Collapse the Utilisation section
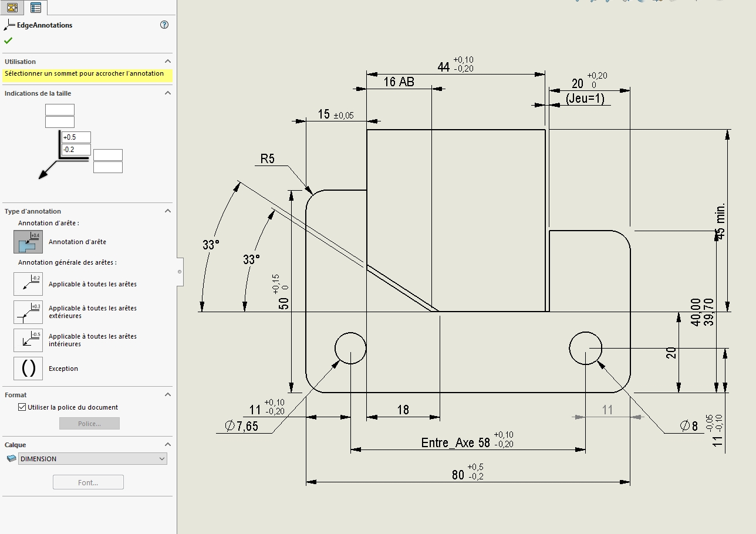 point(167,62)
